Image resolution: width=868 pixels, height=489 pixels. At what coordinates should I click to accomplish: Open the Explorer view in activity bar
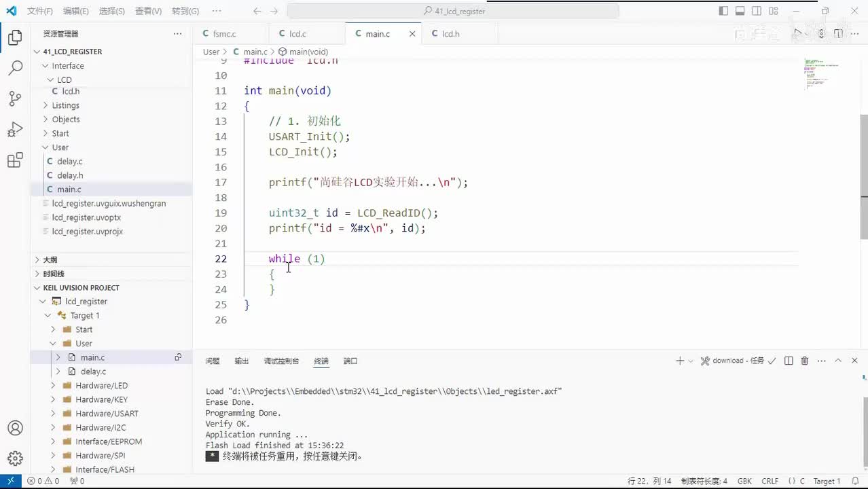pos(15,38)
